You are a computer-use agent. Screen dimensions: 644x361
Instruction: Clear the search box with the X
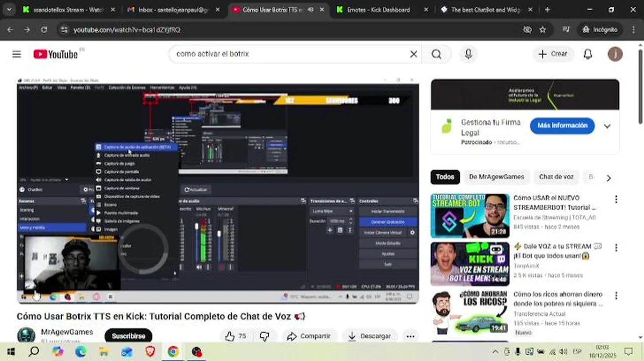(413, 54)
